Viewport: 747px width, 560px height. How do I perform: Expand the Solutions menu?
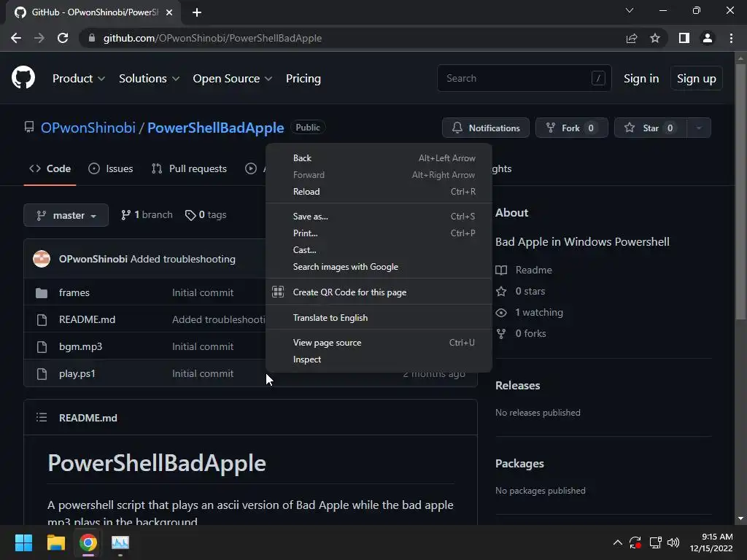pyautogui.click(x=149, y=79)
